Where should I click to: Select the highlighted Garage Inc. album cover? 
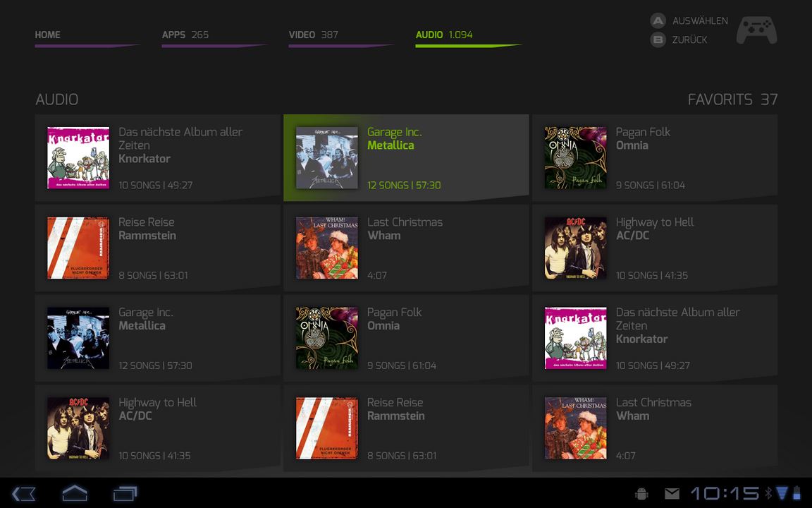(327, 157)
